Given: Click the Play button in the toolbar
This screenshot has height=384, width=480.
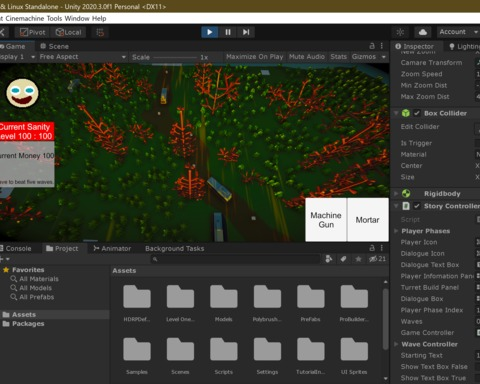Looking at the screenshot, I should pos(210,32).
